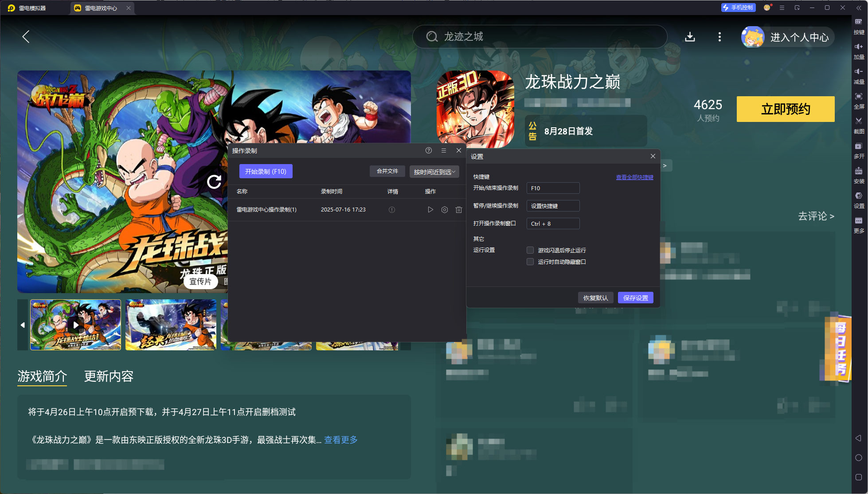Open settings gear for 雷电游戏中心操作录制(1)
Viewport: 868px width, 494px height.
click(445, 210)
